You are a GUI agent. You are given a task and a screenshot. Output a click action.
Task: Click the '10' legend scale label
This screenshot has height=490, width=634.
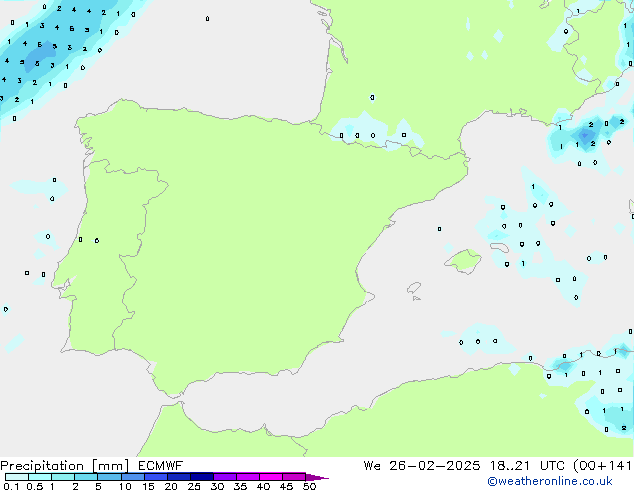coord(125,486)
